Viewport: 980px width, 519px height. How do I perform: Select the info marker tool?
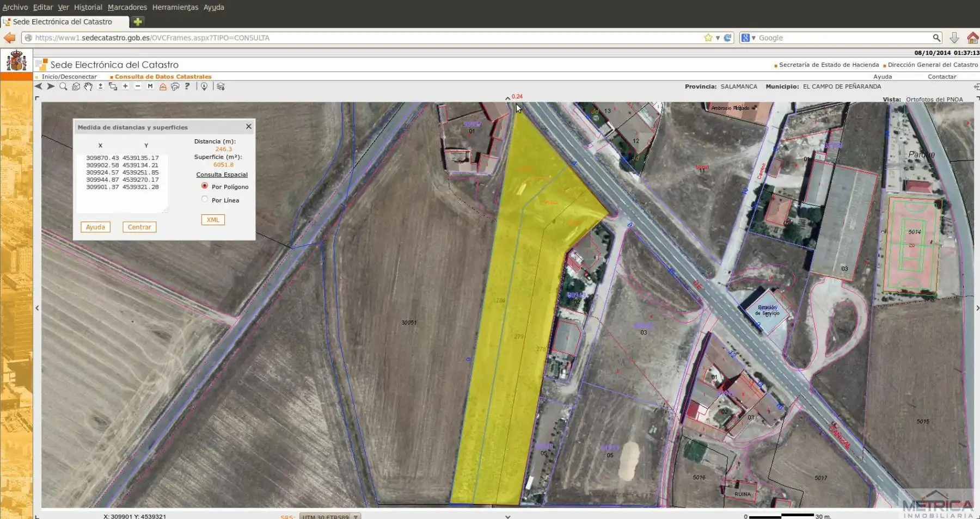click(x=204, y=86)
